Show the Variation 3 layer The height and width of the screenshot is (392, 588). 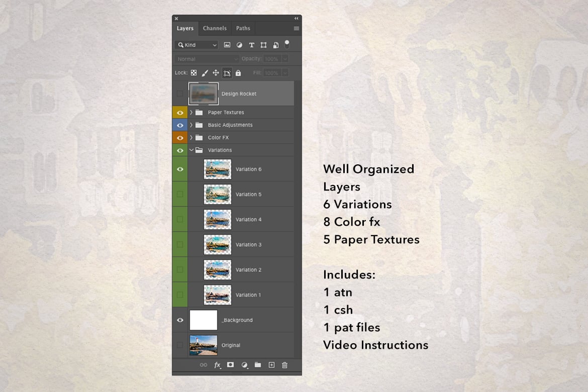180,245
